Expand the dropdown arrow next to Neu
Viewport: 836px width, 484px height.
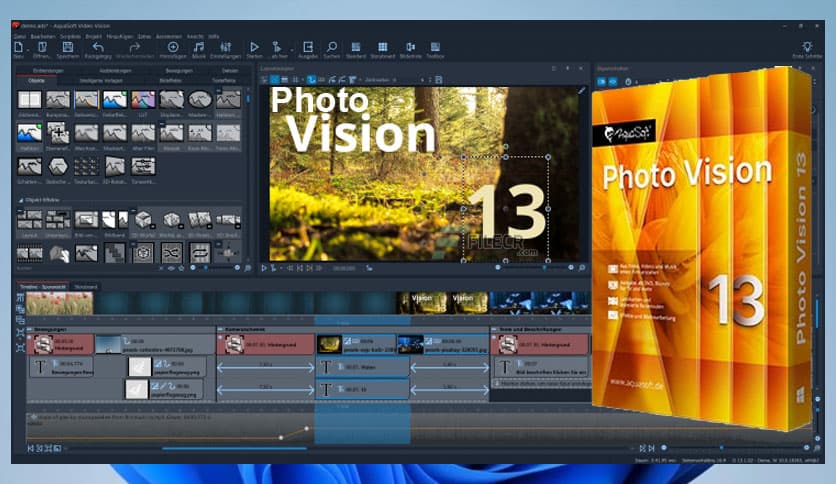coord(27,48)
